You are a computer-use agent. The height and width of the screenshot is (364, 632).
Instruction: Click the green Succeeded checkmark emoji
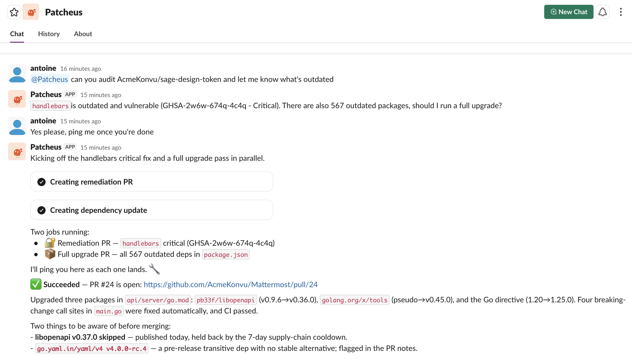(36, 284)
